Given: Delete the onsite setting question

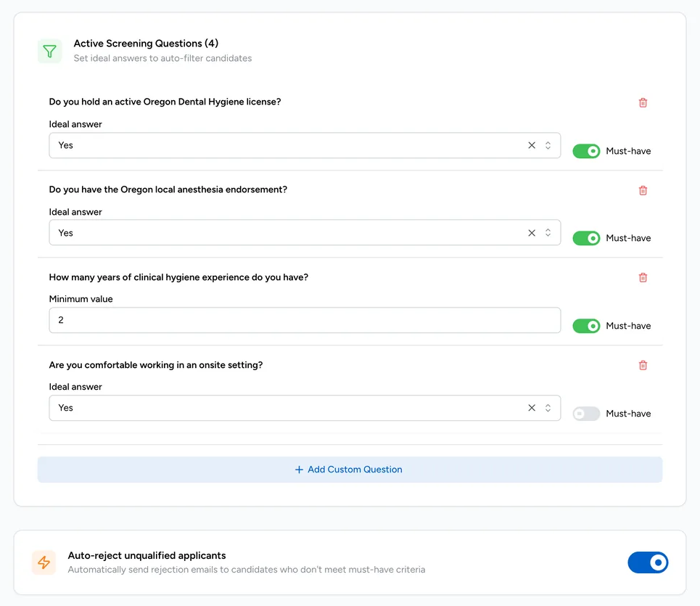Looking at the screenshot, I should [643, 365].
